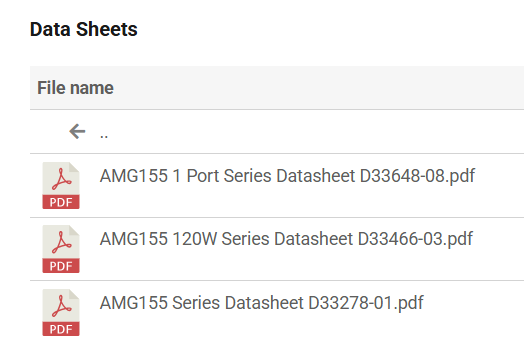Open AMG155 120W Series Datasheet D33466-03.pdf
Viewport: 524px width, 360px height.
pyautogui.click(x=286, y=239)
